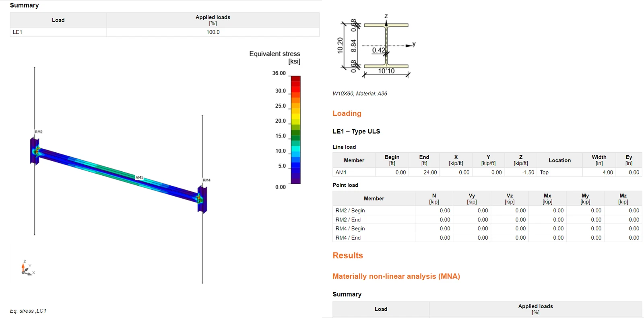Select the AM1 beam label in the model
This screenshot has height=318, width=644.
(139, 177)
